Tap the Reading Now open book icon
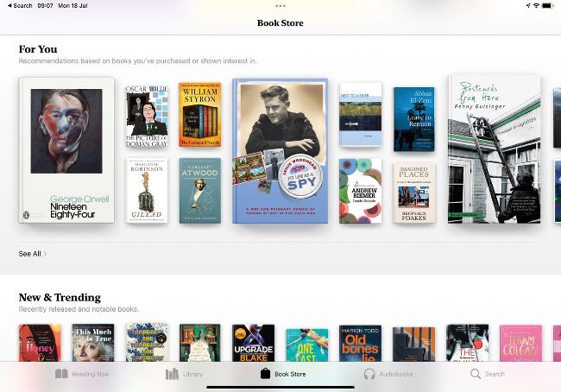Screen dimensions: 561x392 (x=61, y=374)
